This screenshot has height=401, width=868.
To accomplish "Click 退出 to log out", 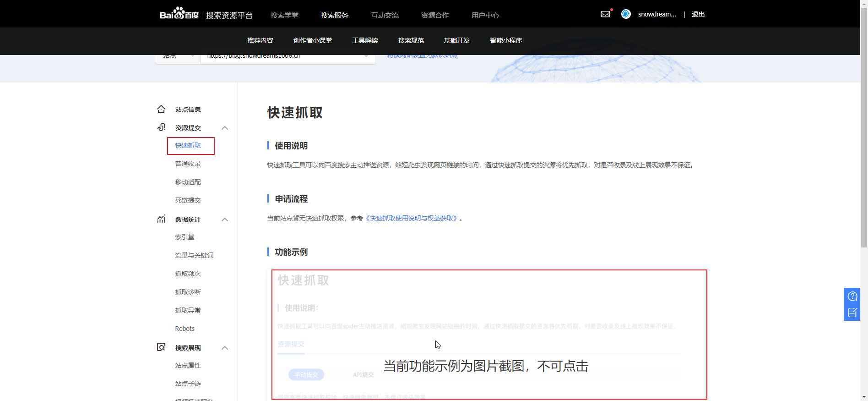I will click(x=698, y=14).
